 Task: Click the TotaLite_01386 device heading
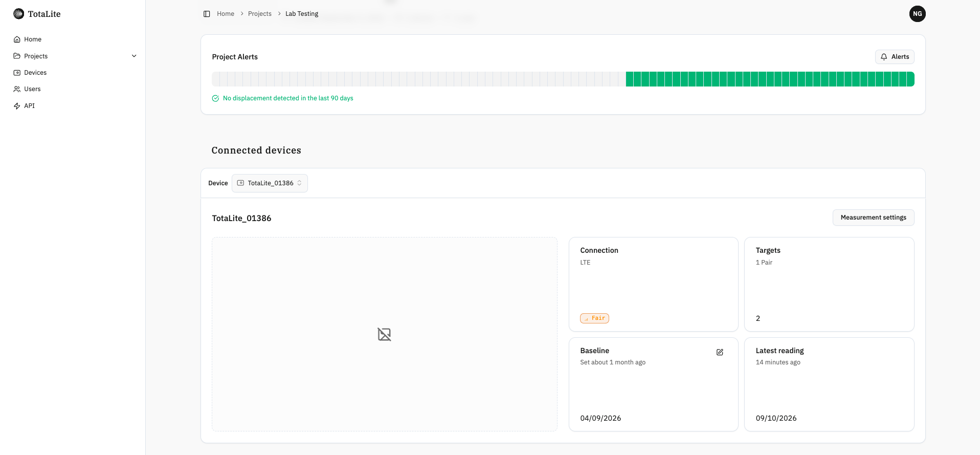(x=241, y=219)
